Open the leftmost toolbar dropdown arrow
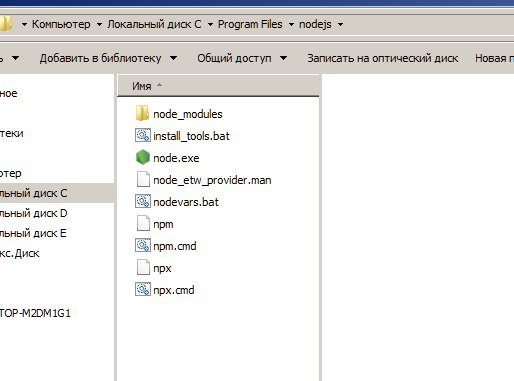 pos(15,58)
